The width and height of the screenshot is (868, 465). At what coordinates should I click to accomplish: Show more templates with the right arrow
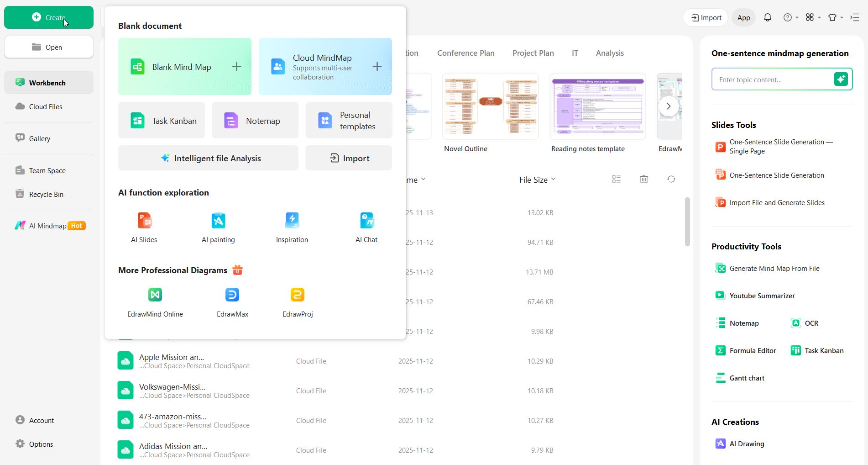tap(668, 106)
